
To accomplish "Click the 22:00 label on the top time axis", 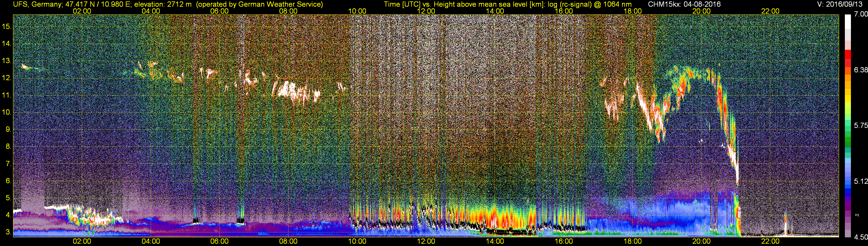I will tap(770, 11).
